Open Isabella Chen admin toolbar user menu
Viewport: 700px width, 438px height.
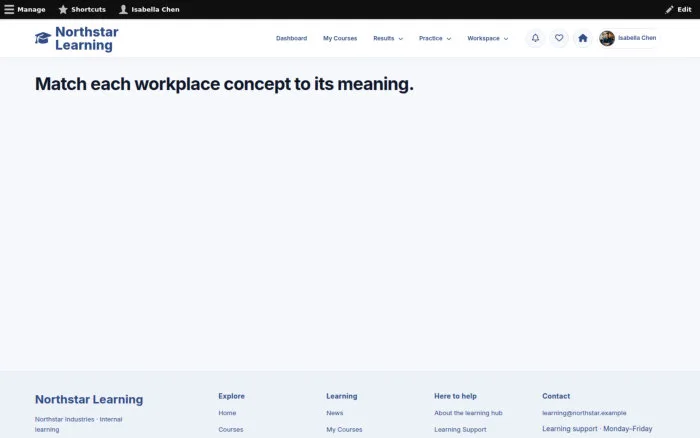point(149,9)
